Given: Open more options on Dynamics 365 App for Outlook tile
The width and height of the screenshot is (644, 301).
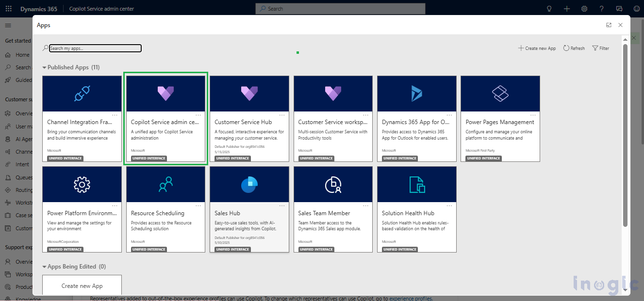Looking at the screenshot, I should (449, 115).
